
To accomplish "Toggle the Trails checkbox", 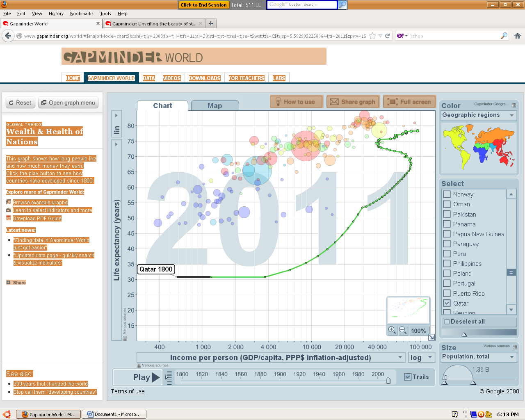I will coord(408,377).
